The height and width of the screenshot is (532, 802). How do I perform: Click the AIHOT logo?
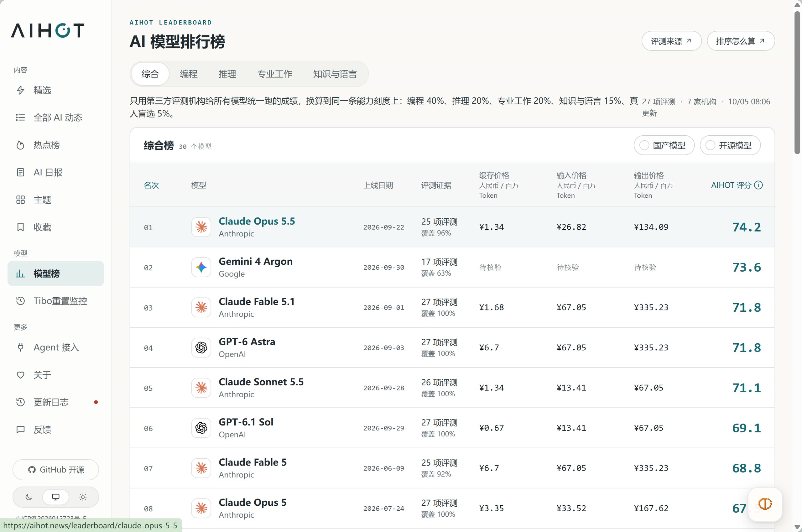(48, 30)
